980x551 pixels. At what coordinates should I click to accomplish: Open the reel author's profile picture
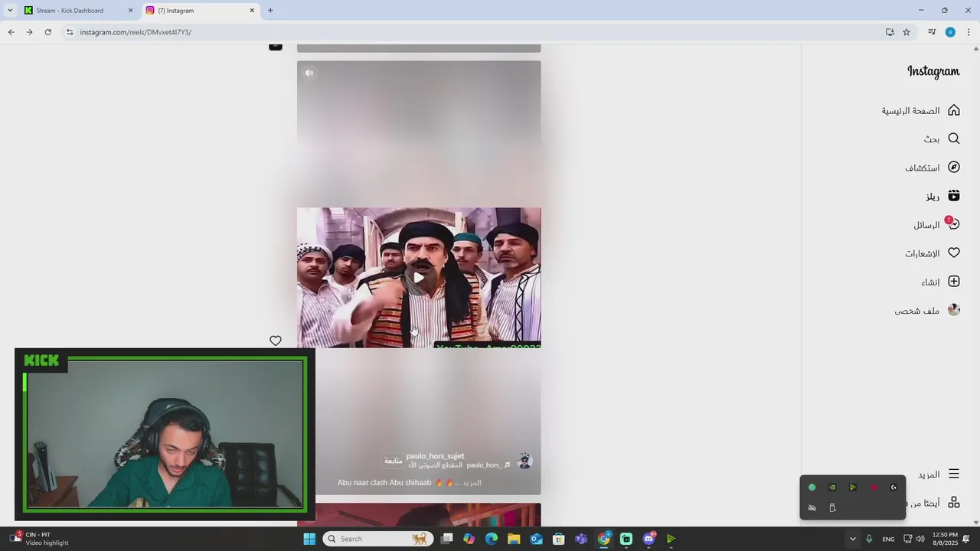pos(524,461)
